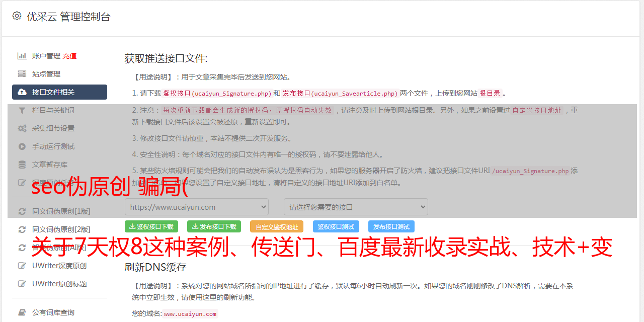Open UWriter原创标题 in the sidebar
Viewport: 644px width, 322px height.
(x=59, y=284)
